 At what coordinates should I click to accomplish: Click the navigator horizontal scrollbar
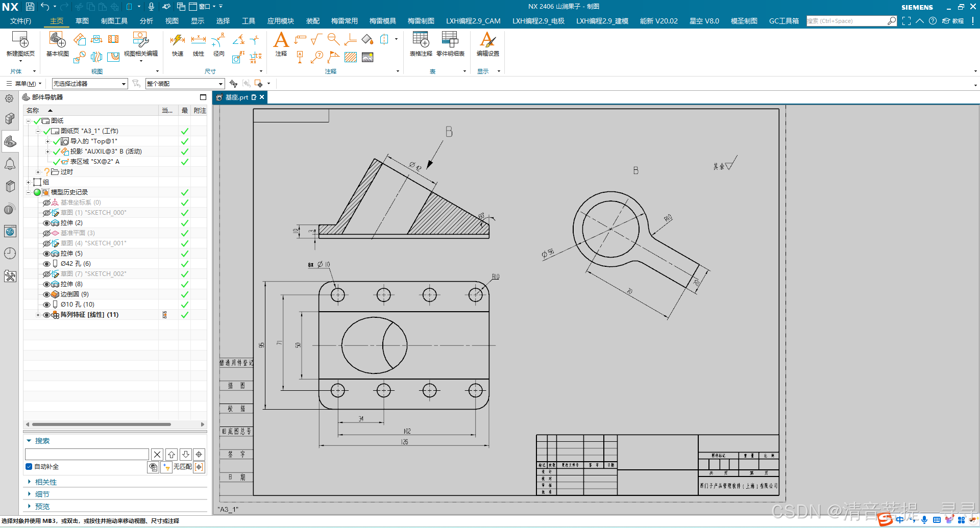pos(102,424)
